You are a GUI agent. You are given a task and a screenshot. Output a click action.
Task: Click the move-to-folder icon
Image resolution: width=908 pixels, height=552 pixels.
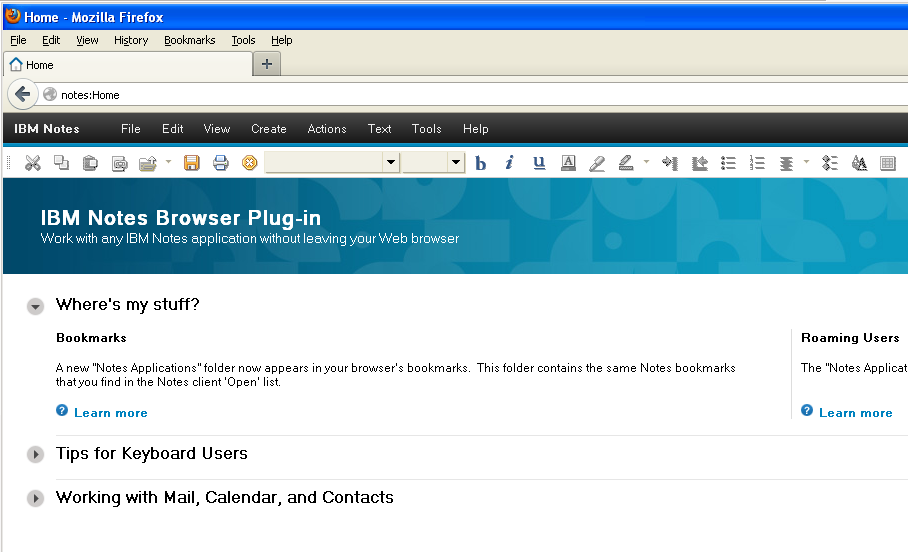pyautogui.click(x=148, y=164)
